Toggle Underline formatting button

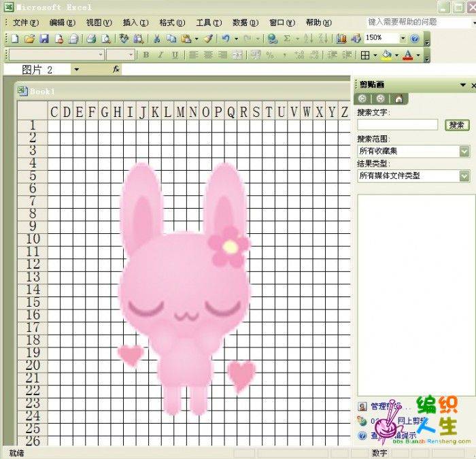pos(175,55)
